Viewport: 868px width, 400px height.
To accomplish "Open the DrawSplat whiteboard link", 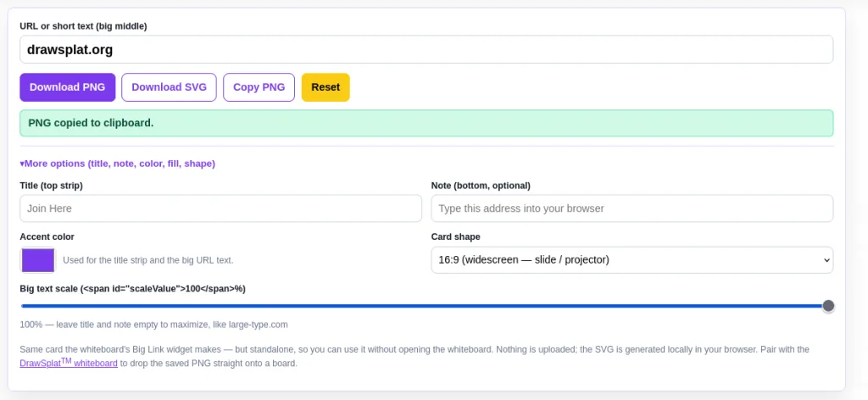I will (x=69, y=364).
